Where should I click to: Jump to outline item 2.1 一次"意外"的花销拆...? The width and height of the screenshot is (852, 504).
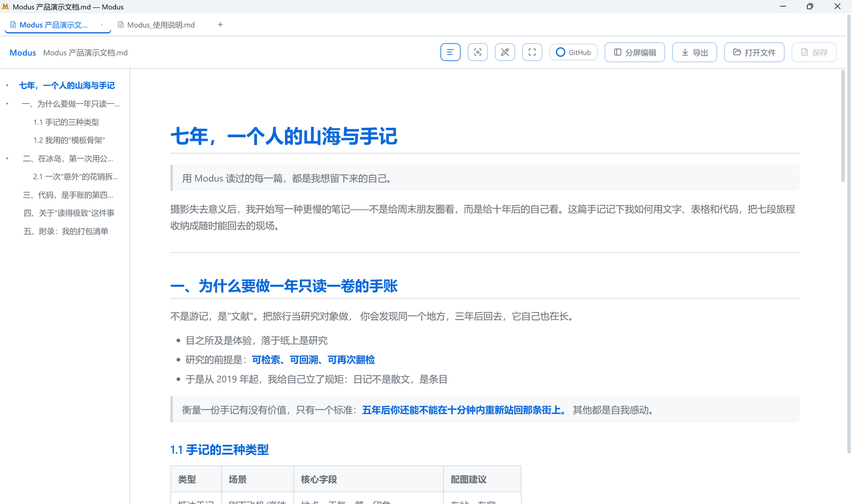pos(76,176)
